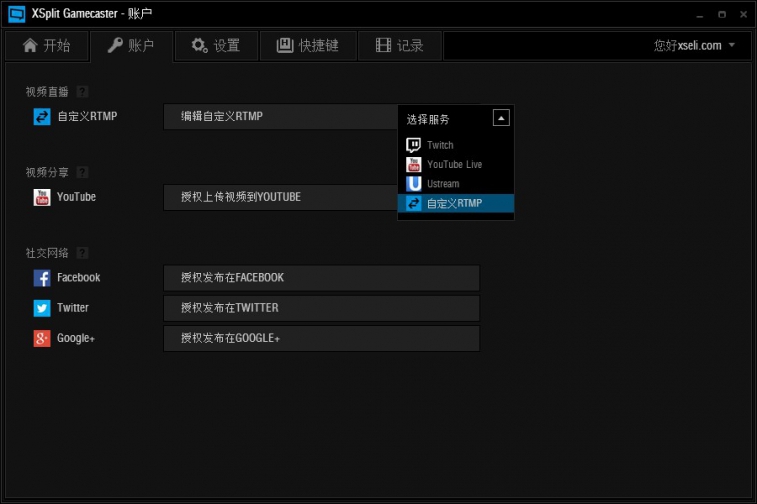Click 授权发布在GOOGLE+ button
This screenshot has width=757, height=504.
(322, 338)
